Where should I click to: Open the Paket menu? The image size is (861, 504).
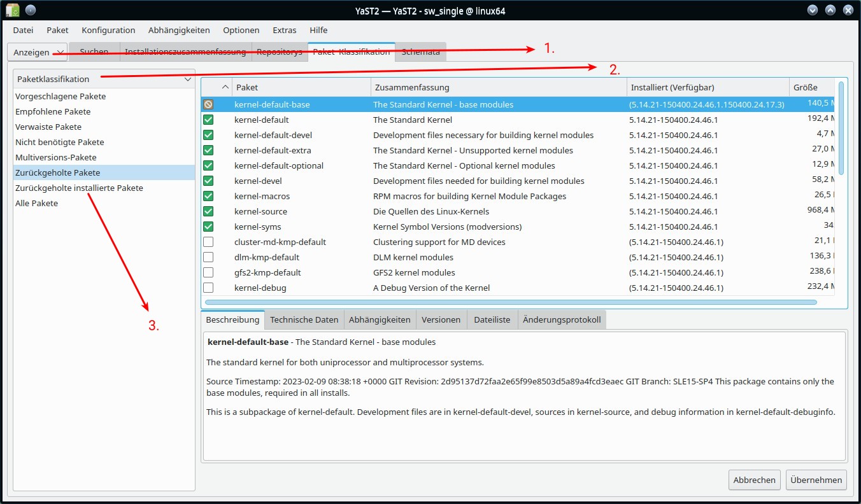[57, 30]
